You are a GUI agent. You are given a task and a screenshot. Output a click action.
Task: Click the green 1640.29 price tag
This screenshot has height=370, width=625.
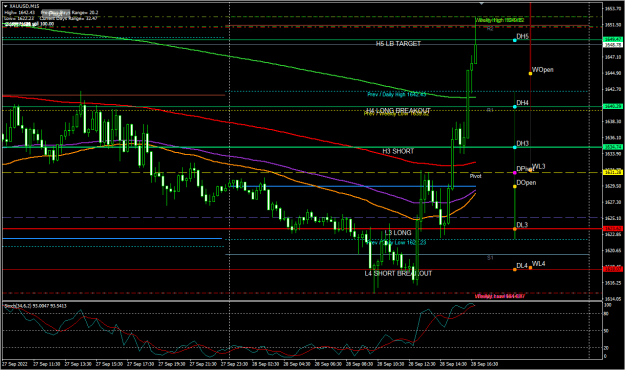tap(612, 106)
